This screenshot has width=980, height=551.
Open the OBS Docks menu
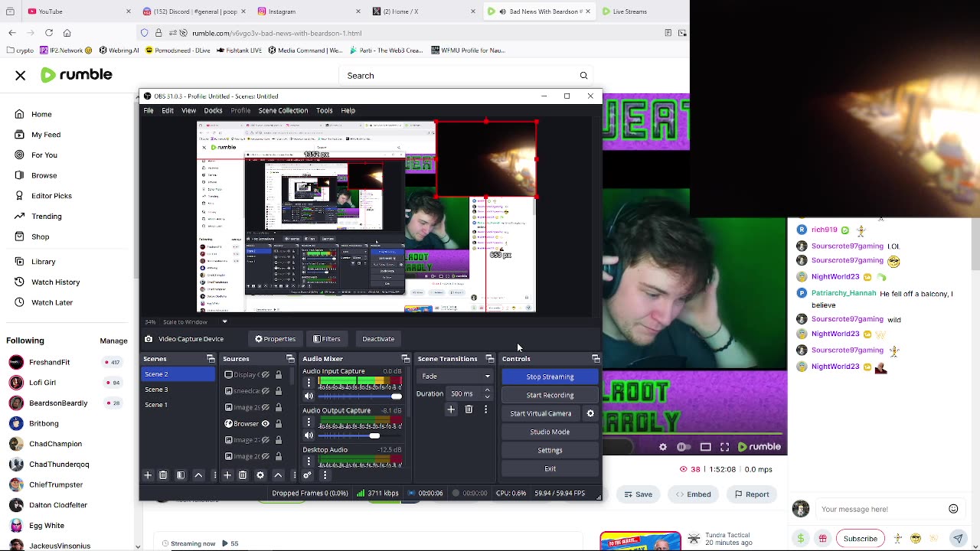click(x=213, y=110)
